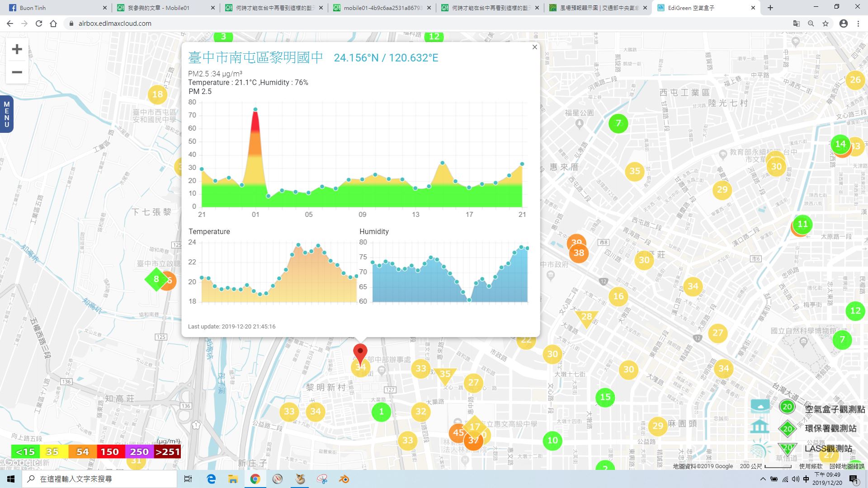
Task: Select yellow diamond marker 17
Action: tap(475, 427)
